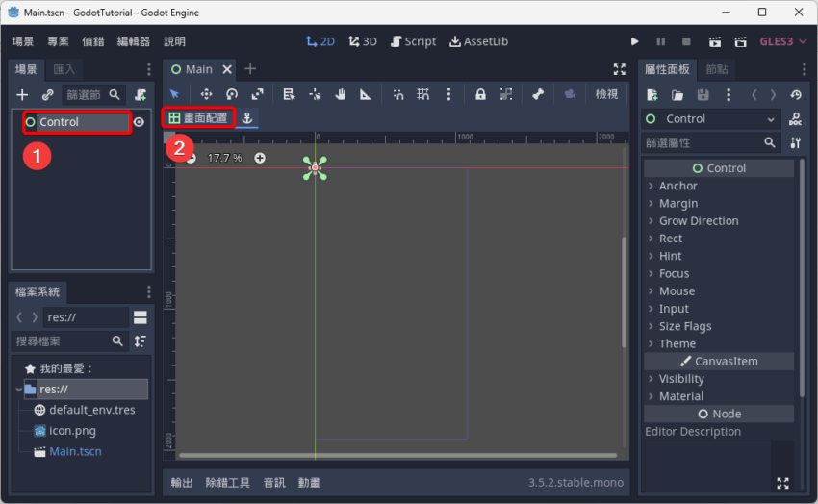Viewport: 818px width, 504px height.
Task: Switch to the Script workspace
Action: (413, 41)
